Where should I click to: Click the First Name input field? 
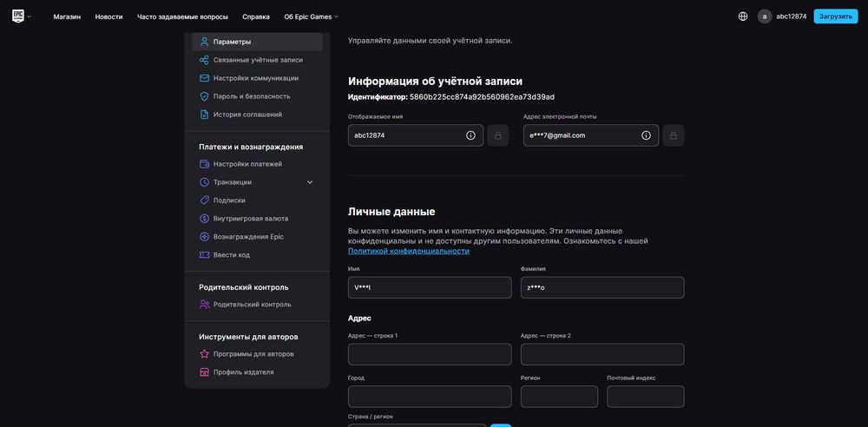[430, 287]
